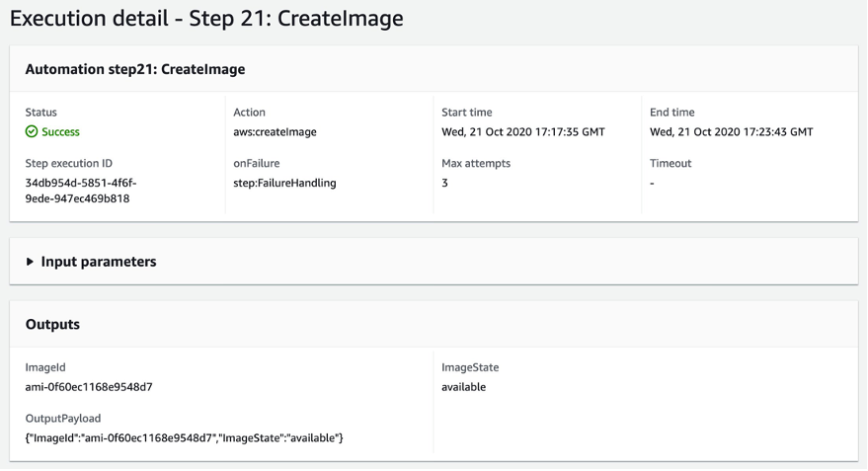Expand the Input parameters triangle

[x=30, y=262]
